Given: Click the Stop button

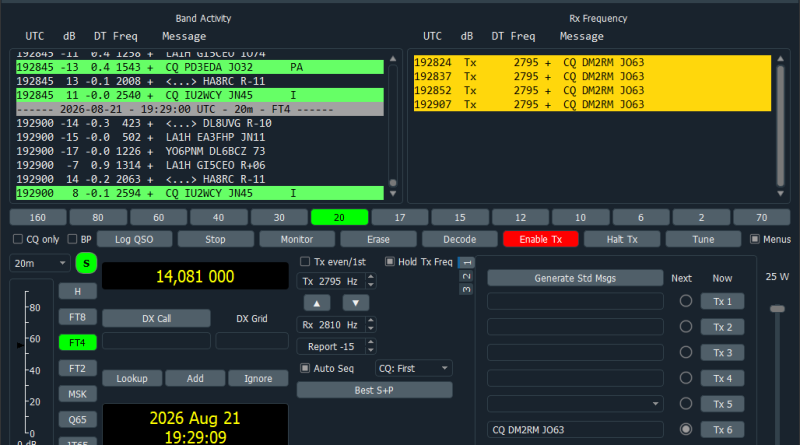Looking at the screenshot, I should click(x=215, y=239).
